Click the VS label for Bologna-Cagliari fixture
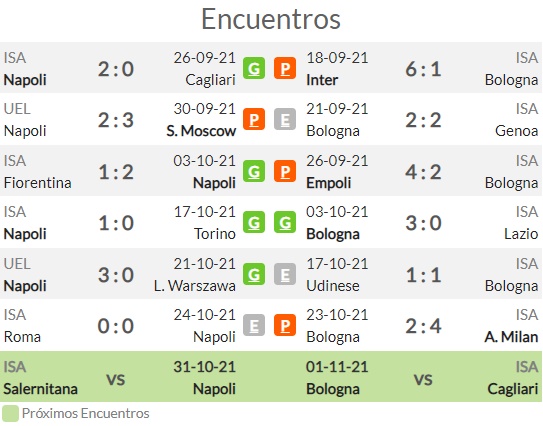This screenshot has width=543, height=426. [x=423, y=379]
